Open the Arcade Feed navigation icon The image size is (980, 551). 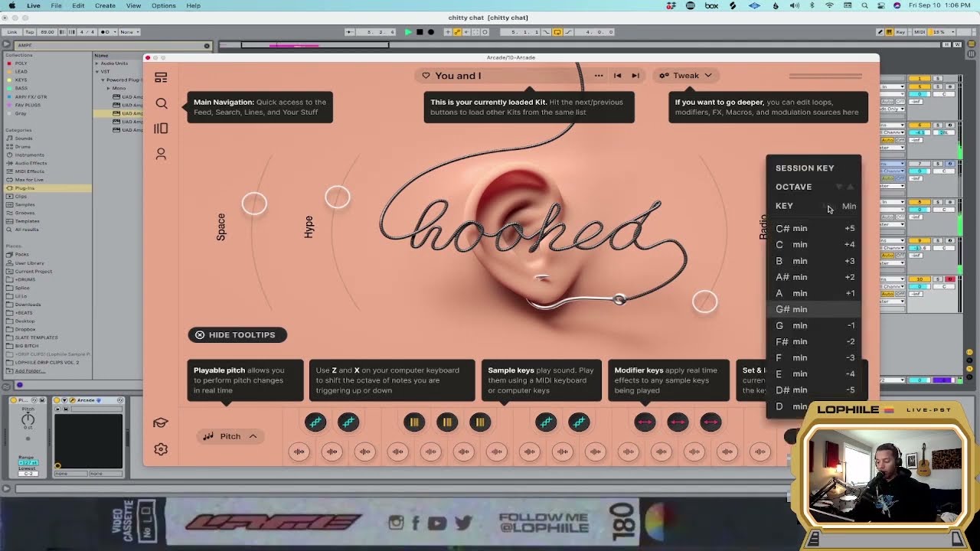pos(161,77)
